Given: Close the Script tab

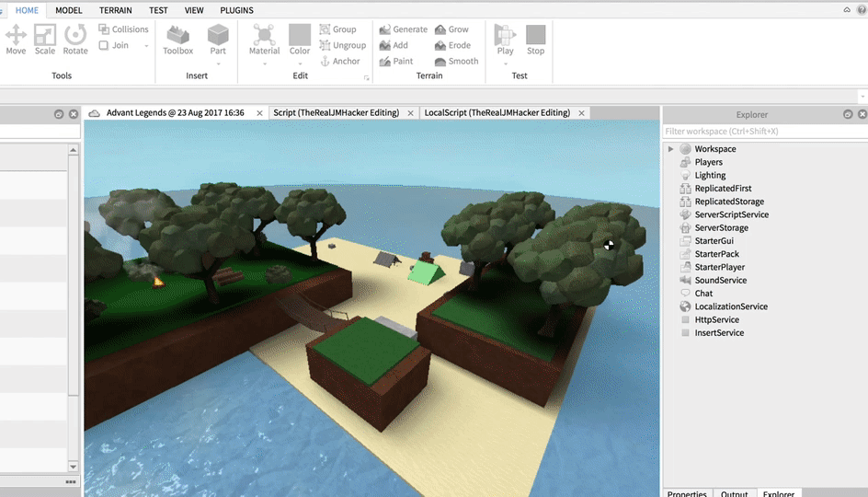Looking at the screenshot, I should (410, 113).
